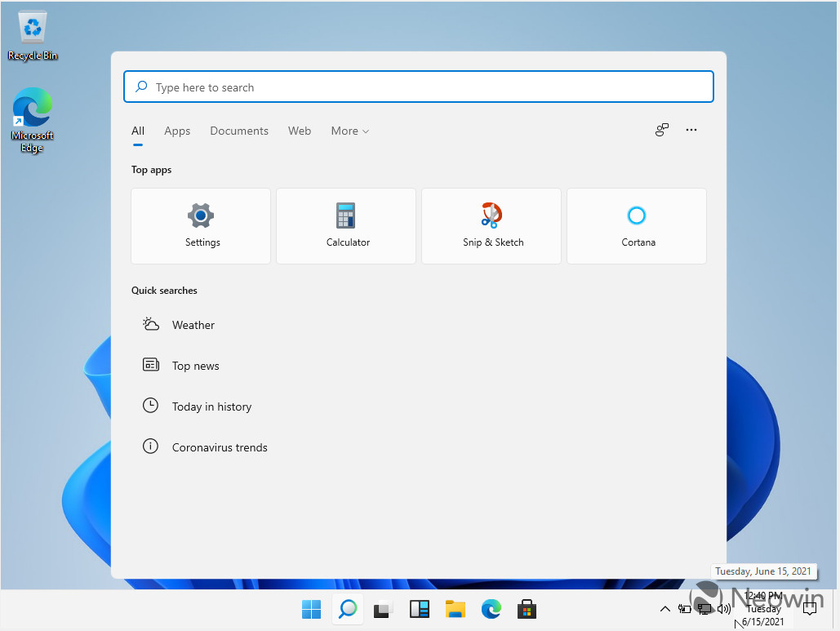Click the search feedback icon
This screenshot has width=840, height=631.
(662, 130)
